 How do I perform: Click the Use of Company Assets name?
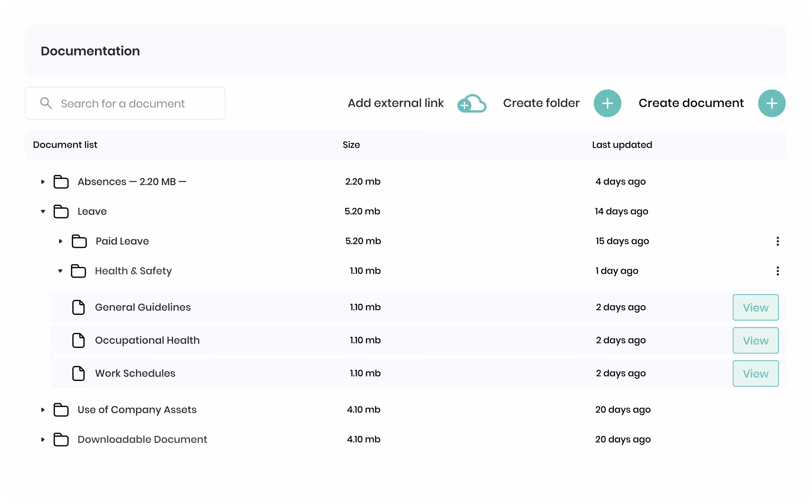137,410
